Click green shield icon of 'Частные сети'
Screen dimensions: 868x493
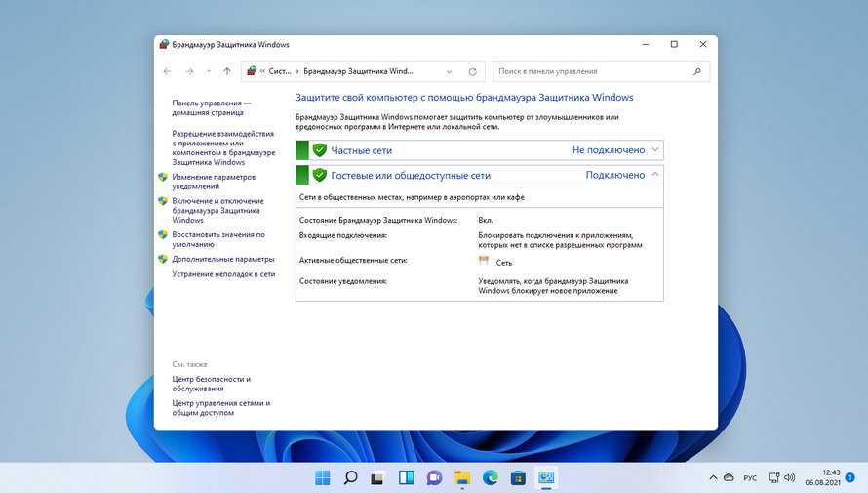pos(320,149)
